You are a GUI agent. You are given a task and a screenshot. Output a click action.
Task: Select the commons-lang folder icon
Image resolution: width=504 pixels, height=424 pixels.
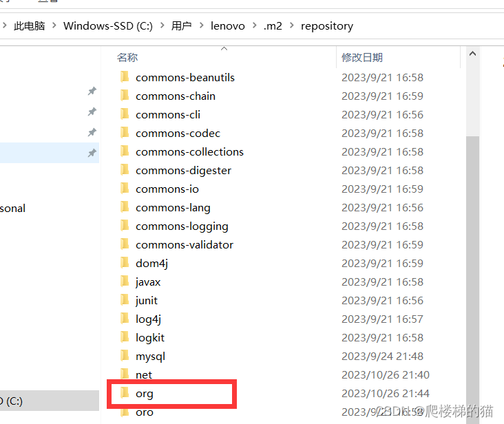tap(125, 207)
